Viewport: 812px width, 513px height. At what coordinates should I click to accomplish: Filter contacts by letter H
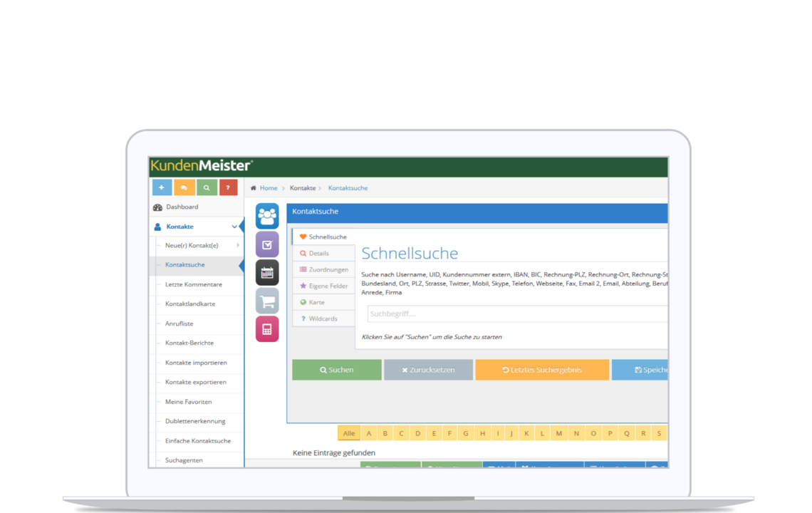(x=482, y=433)
